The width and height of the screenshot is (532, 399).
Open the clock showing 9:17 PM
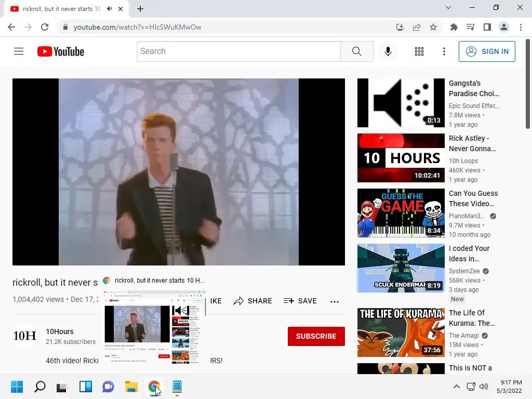point(509,387)
